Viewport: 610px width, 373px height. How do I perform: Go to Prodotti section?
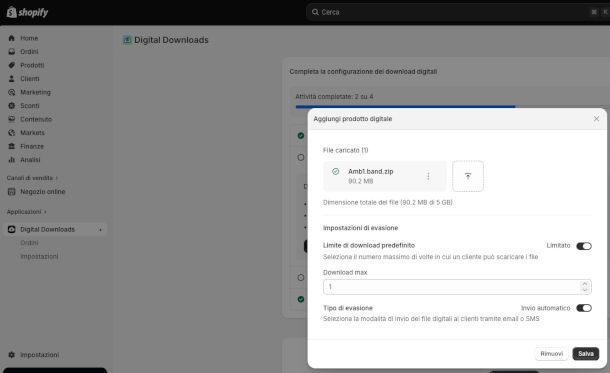(x=32, y=65)
